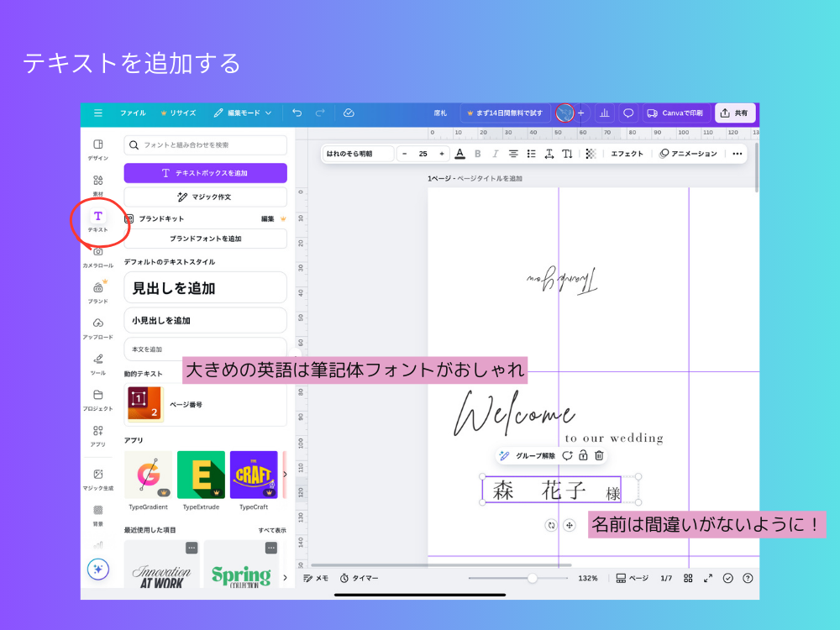Click the 共有 button
Image resolution: width=840 pixels, height=630 pixels.
(734, 113)
